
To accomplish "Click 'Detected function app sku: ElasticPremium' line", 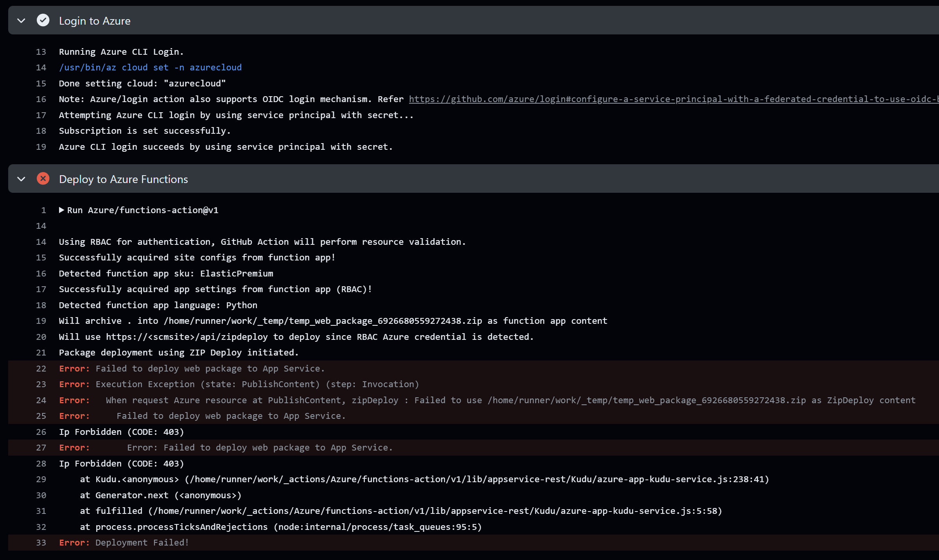I will point(166,274).
